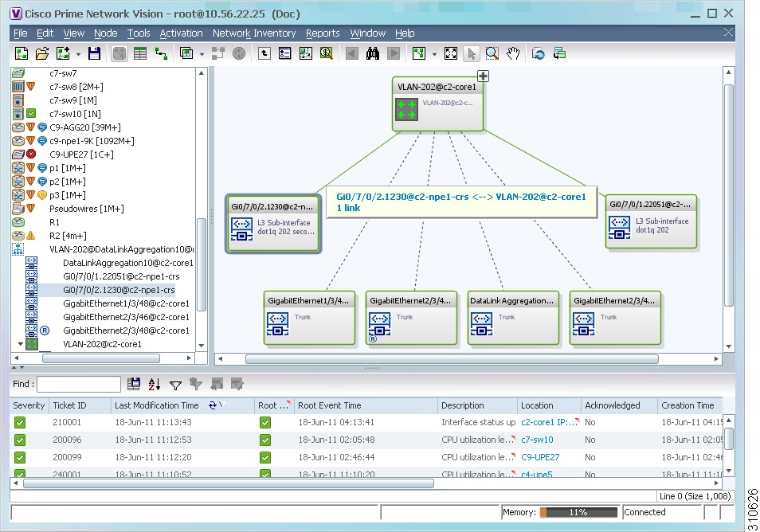Switch to the List View toolbar icon
This screenshot has width=760, height=532.
pyautogui.click(x=140, y=53)
